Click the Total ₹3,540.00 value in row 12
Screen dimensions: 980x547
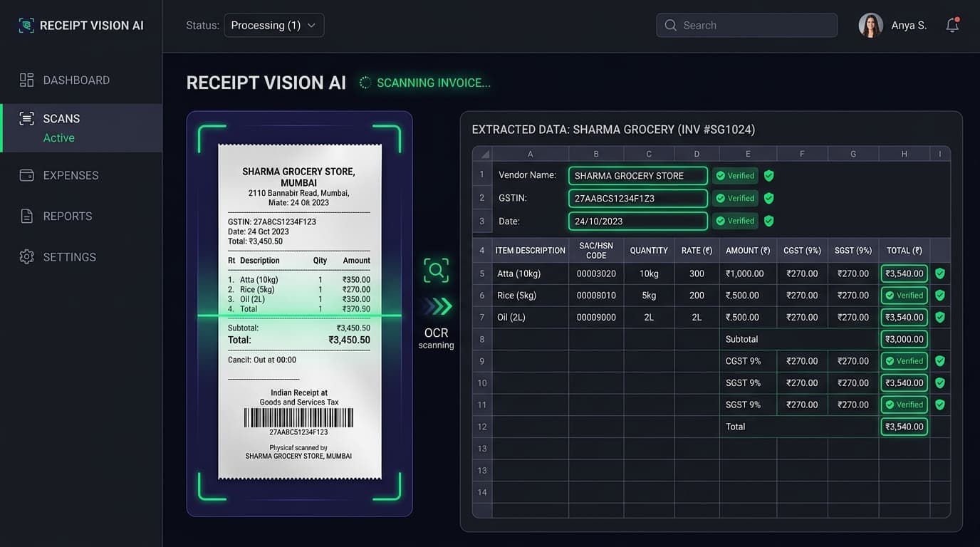coord(905,427)
